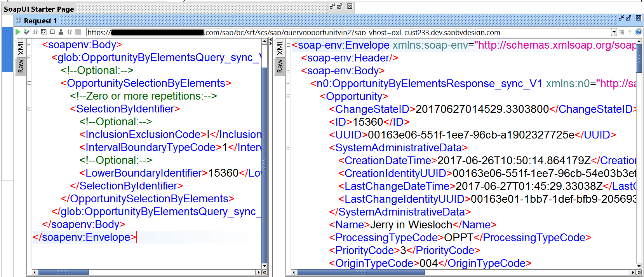Click SOAP icon next to stop button
644x277 pixels.
(70, 32)
